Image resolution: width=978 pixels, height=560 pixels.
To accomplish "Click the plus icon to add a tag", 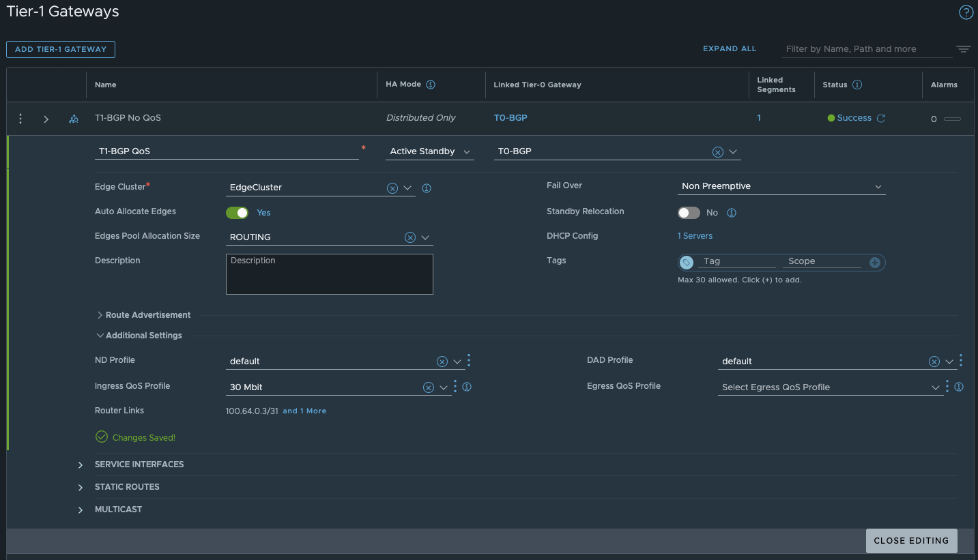I will click(x=875, y=262).
